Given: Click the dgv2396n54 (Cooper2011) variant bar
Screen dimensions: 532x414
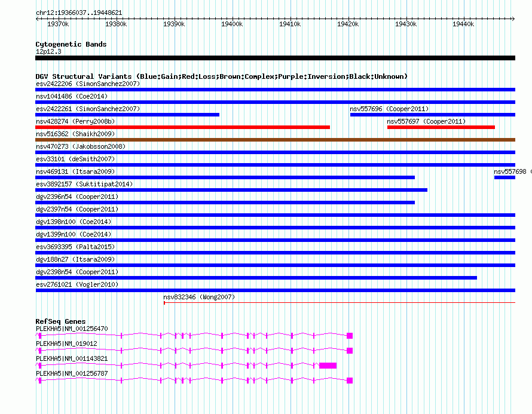Looking at the screenshot, I should 225,203.
